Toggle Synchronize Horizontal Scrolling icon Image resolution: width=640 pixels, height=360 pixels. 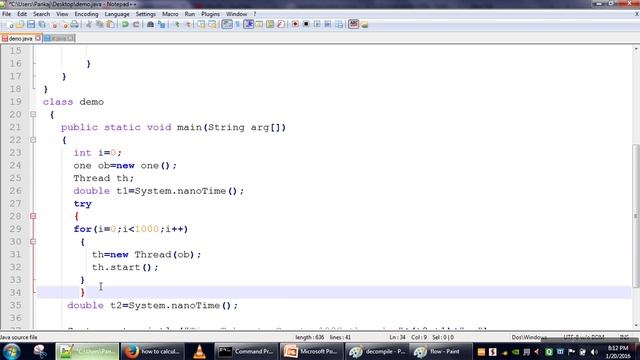(x=212, y=25)
